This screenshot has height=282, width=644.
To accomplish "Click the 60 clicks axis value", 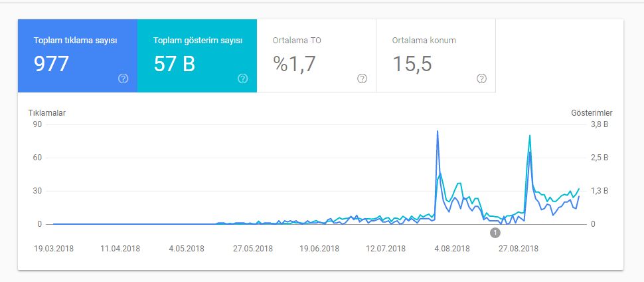I will click(37, 158).
